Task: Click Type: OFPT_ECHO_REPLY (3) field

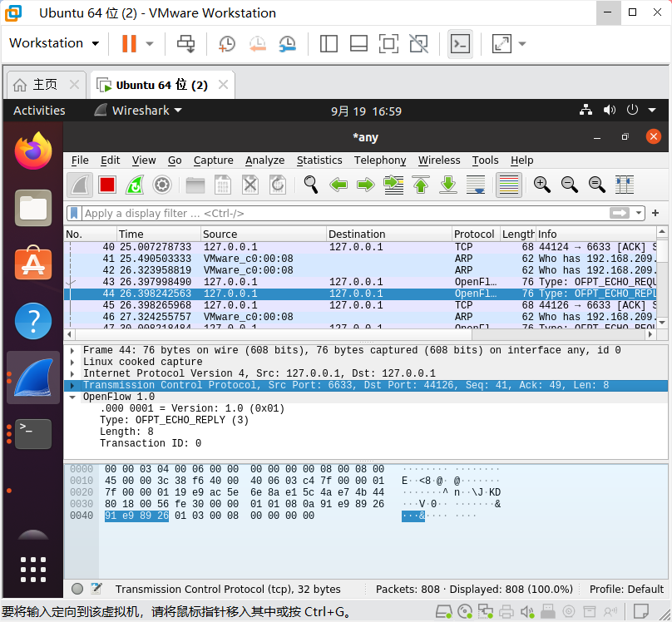Action: point(174,420)
